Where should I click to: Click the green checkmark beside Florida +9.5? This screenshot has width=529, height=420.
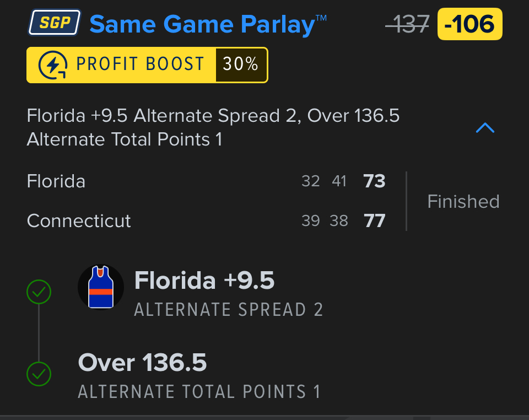coord(39,292)
